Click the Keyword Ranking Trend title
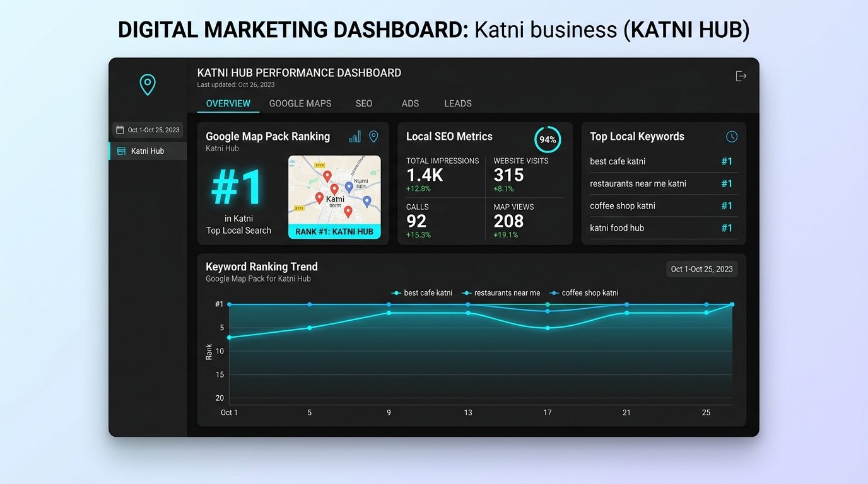This screenshot has height=484, width=868. [x=262, y=267]
